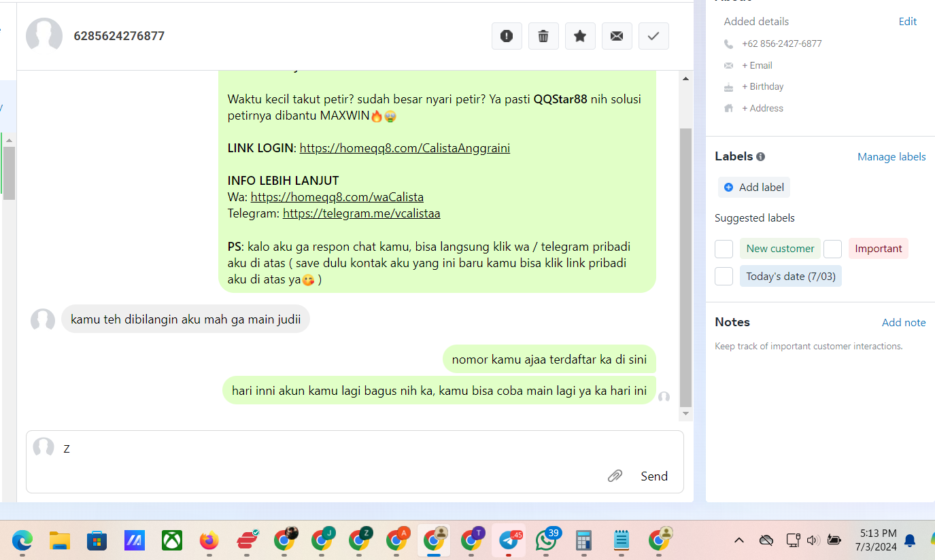Delete the conversation with trash icon
This screenshot has height=560, width=935.
pyautogui.click(x=543, y=36)
